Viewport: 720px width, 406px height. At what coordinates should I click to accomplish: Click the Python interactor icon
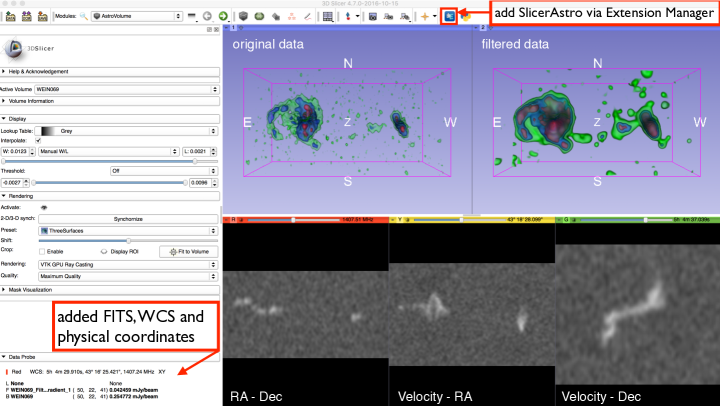[467, 17]
